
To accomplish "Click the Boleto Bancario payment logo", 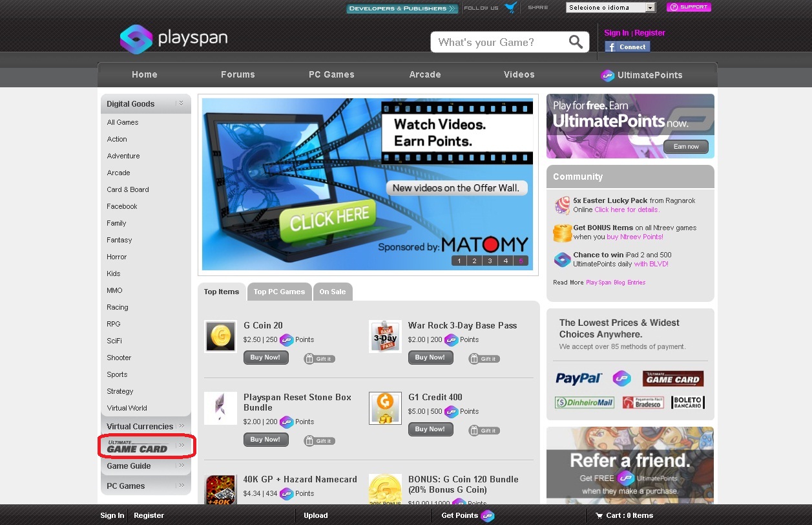I will (688, 402).
